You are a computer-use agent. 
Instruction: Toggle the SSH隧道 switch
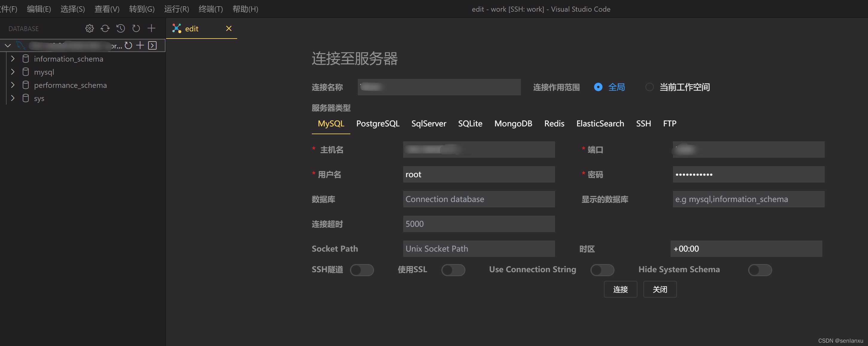point(362,270)
